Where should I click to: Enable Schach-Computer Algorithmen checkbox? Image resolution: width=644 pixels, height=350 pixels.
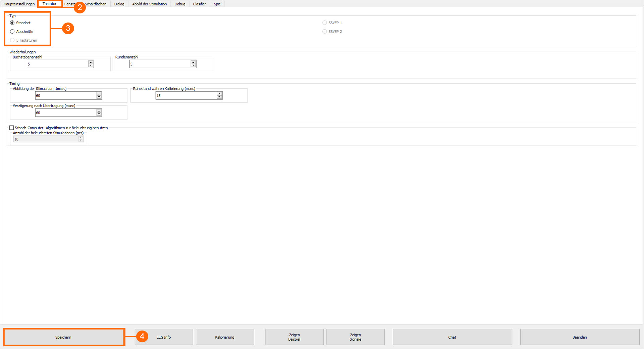click(x=12, y=128)
